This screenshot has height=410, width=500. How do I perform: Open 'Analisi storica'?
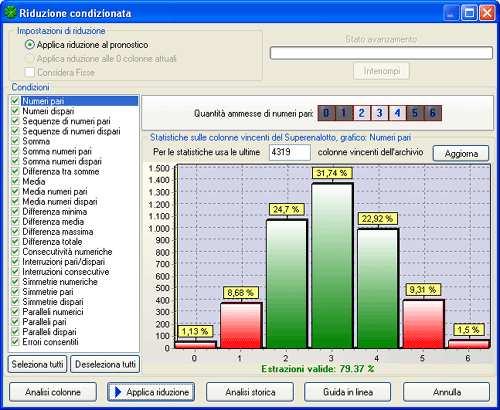[250, 392]
